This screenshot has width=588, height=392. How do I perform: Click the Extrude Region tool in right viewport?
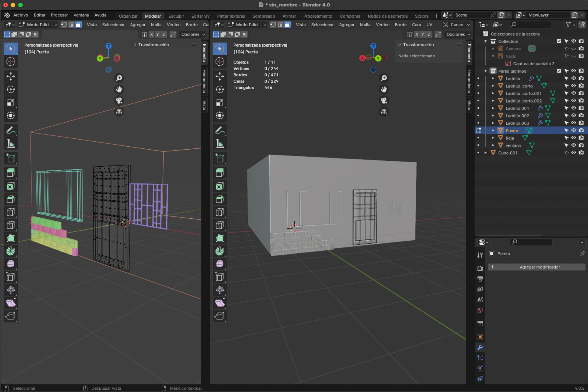(x=220, y=173)
